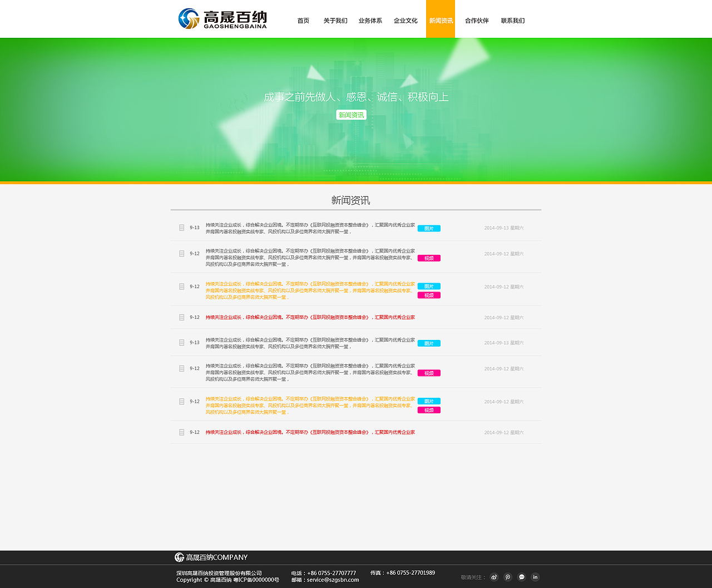
Task: Click the white 新闻资讯 button on banner
Action: [x=352, y=115]
